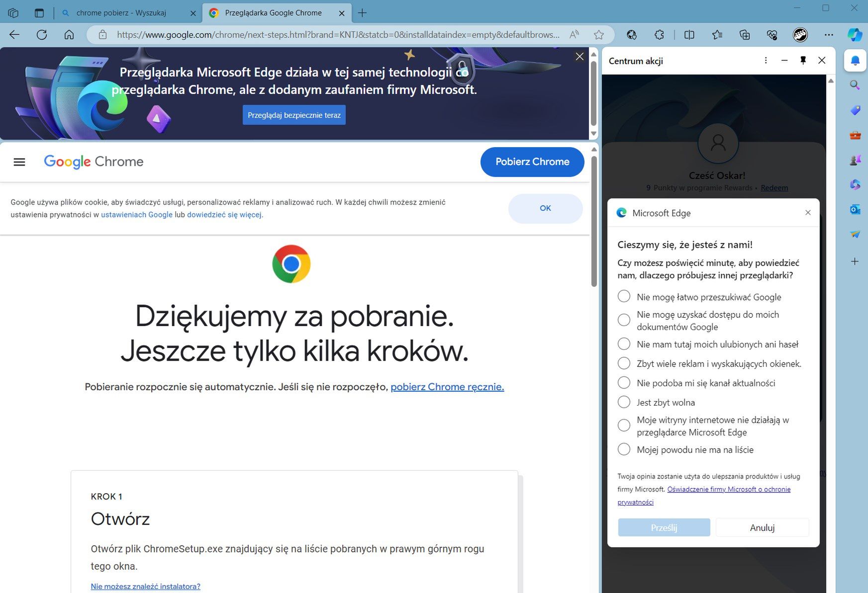Viewport: 868px width, 593px height.
Task: Open the Extensions puzzle icon
Action: point(659,35)
